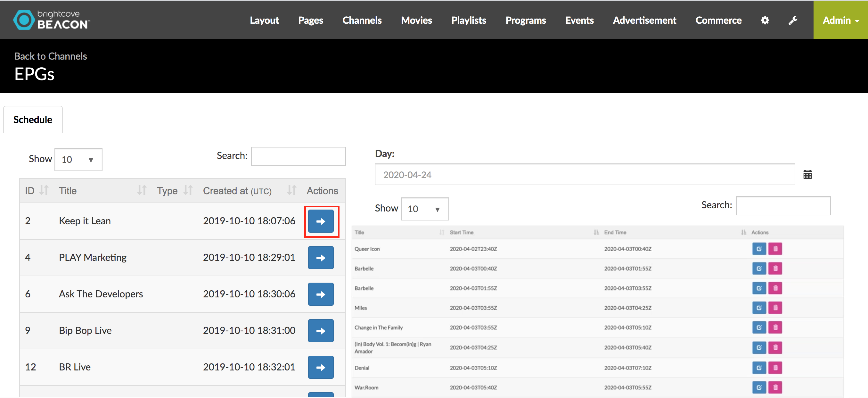The image size is (868, 398).
Task: Delete the (In) Body Vol. 1 entry
Action: coord(775,347)
